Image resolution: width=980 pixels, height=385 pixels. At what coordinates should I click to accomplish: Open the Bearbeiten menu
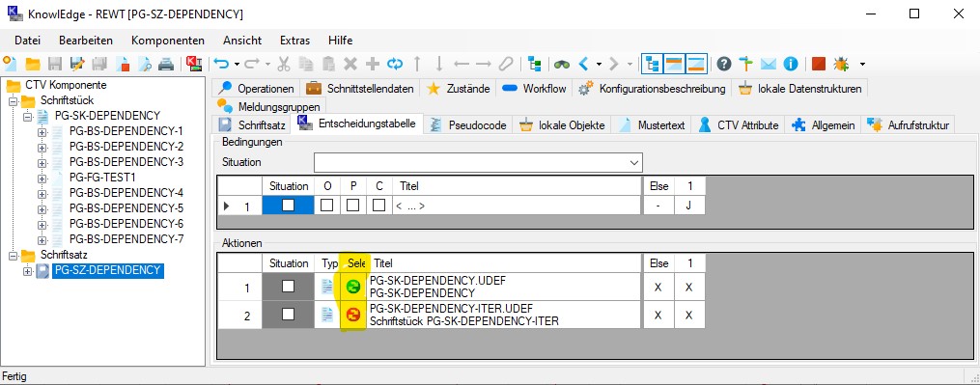(x=86, y=40)
